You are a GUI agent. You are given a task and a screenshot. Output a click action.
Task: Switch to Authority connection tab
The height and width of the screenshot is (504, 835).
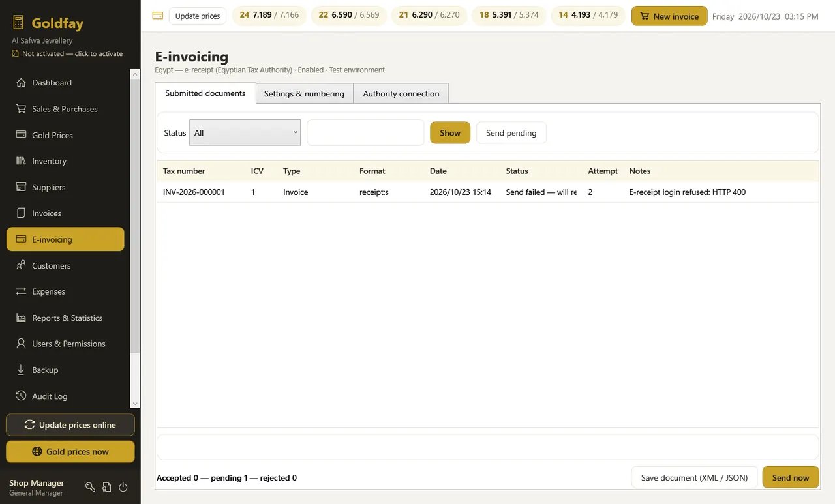click(x=401, y=93)
